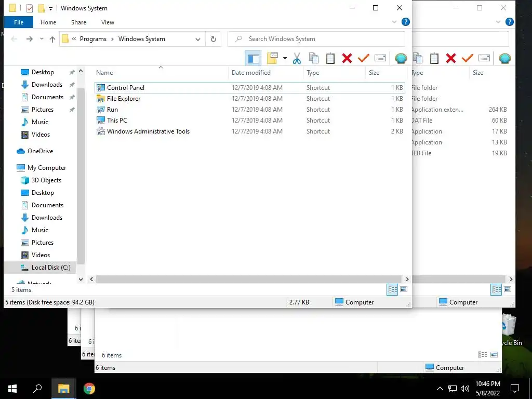Go up one folder level

(x=52, y=39)
